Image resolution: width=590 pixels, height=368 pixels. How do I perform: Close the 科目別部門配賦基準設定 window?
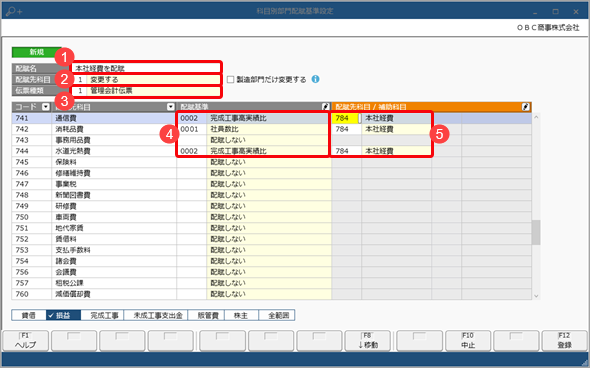pyautogui.click(x=576, y=12)
